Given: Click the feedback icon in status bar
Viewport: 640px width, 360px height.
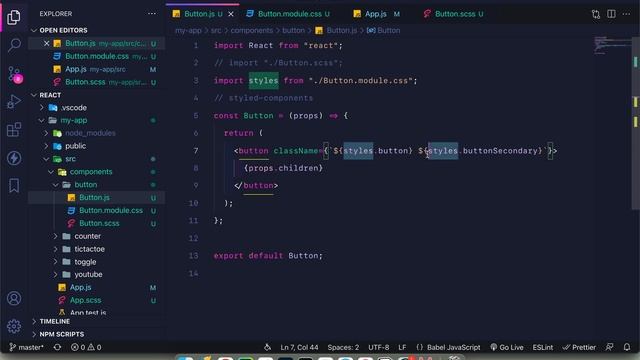Looking at the screenshot, I should (609, 347).
